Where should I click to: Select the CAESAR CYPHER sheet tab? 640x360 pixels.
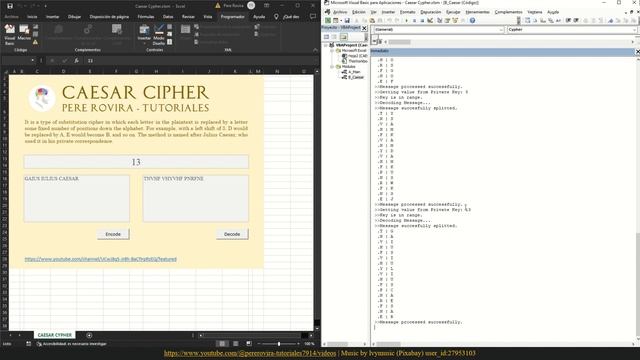pyautogui.click(x=55, y=335)
